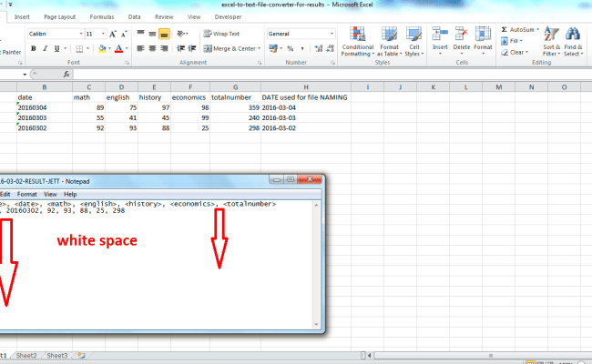Toggle Wrap Text option

pyautogui.click(x=221, y=34)
